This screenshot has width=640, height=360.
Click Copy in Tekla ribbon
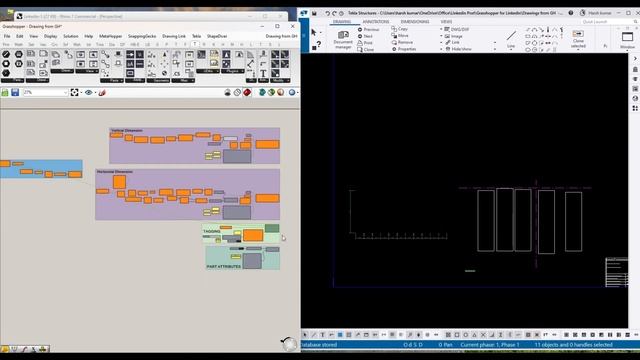coord(400,29)
